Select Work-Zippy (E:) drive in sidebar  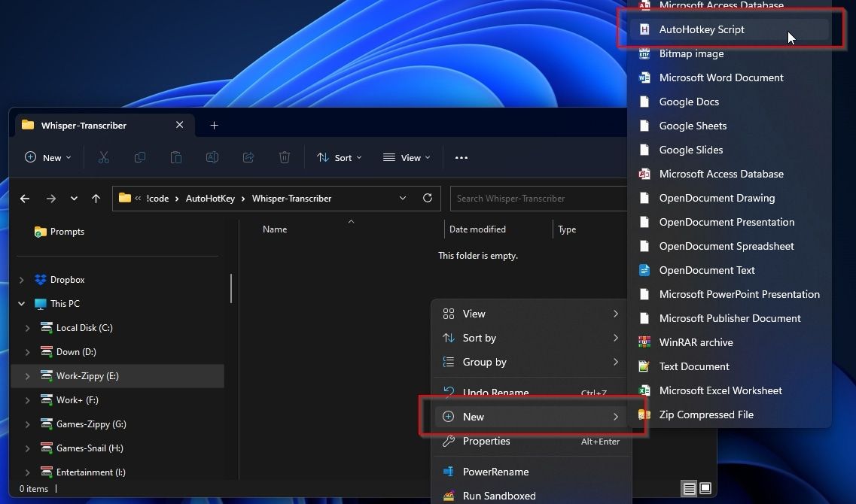[87, 376]
